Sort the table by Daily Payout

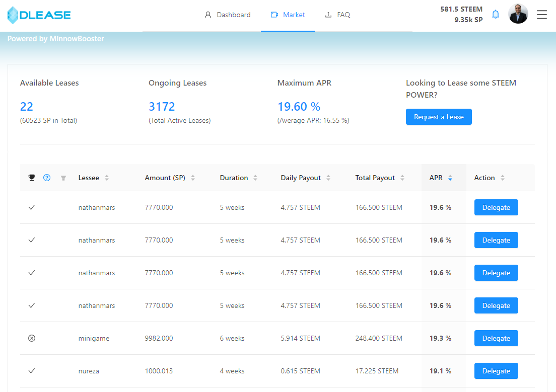point(328,178)
